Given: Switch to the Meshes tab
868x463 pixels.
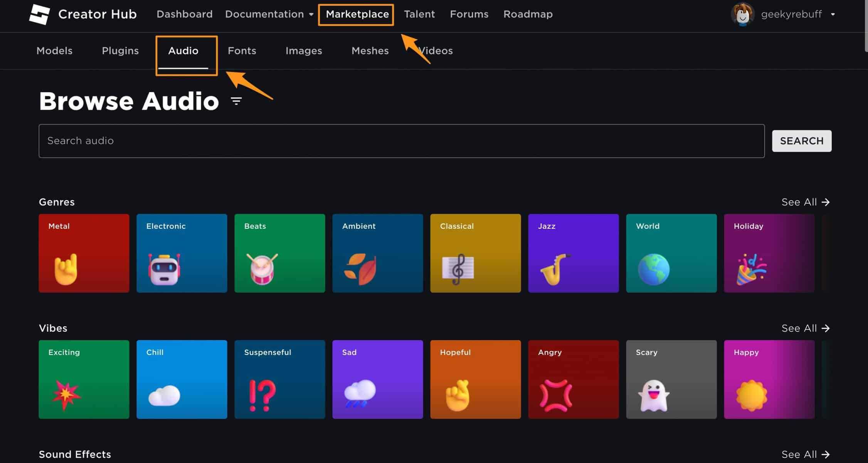Looking at the screenshot, I should tap(370, 51).
